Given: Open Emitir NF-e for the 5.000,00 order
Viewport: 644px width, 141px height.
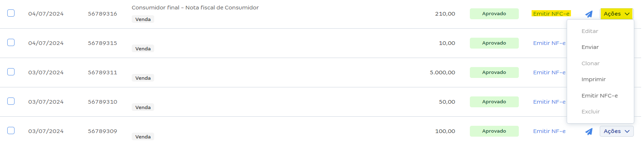Looking at the screenshot, I should [549, 72].
